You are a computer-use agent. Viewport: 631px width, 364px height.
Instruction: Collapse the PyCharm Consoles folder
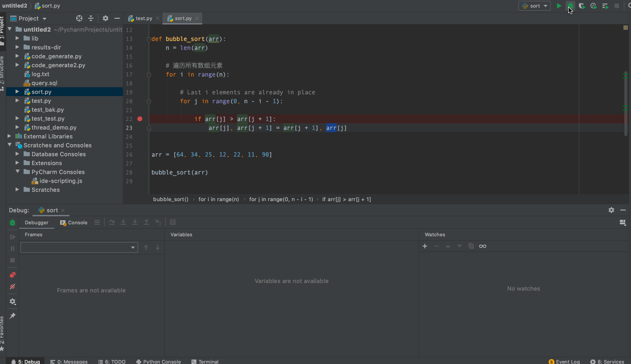tap(17, 172)
